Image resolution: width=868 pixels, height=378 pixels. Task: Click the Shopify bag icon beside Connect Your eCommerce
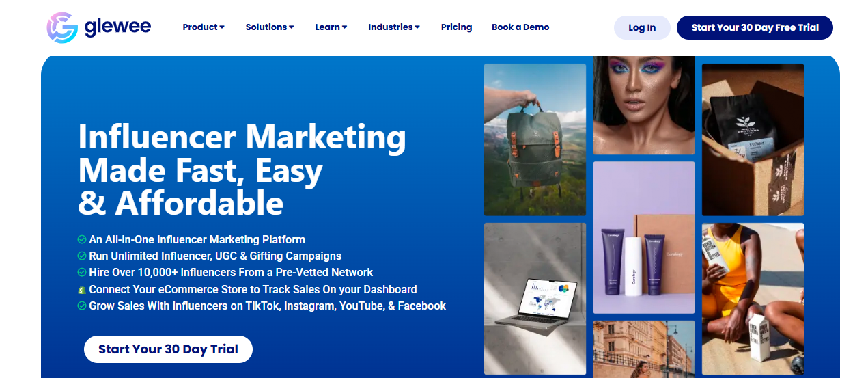(82, 290)
